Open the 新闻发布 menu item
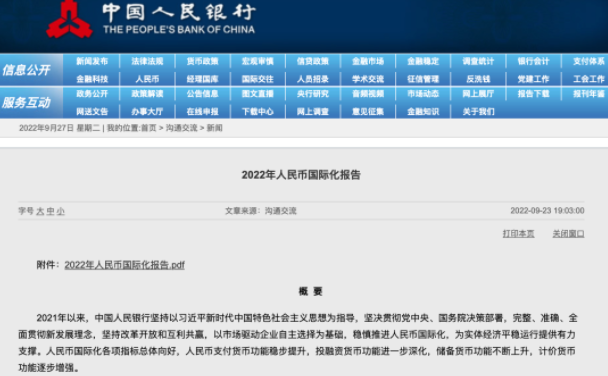Screen dimensions: 608x376 (92, 61)
